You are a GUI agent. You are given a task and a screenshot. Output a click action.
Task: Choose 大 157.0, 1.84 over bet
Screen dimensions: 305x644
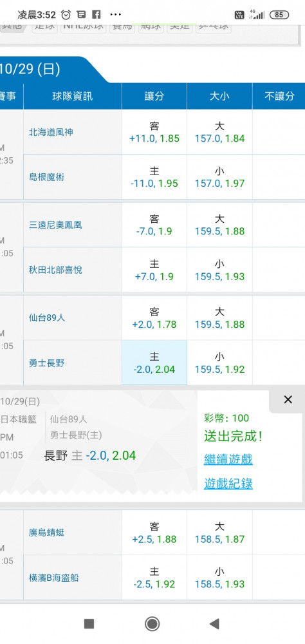tap(219, 132)
